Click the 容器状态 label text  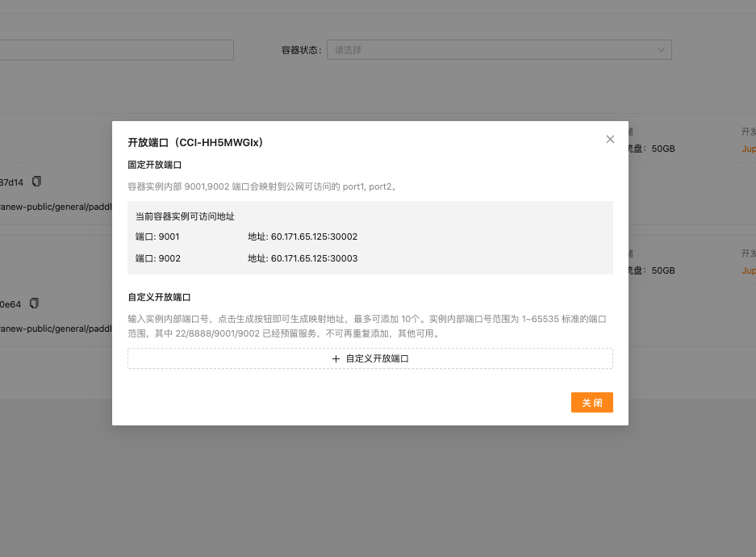coord(300,50)
